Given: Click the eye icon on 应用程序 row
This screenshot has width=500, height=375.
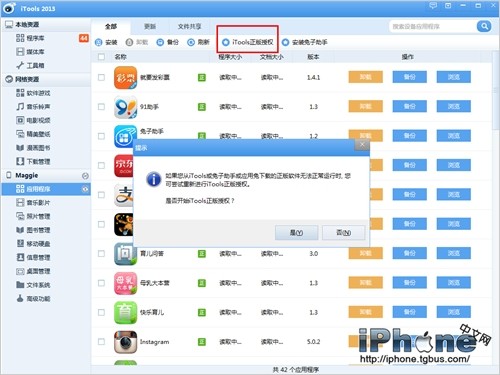Looking at the screenshot, I should pyautogui.click(x=85, y=189).
